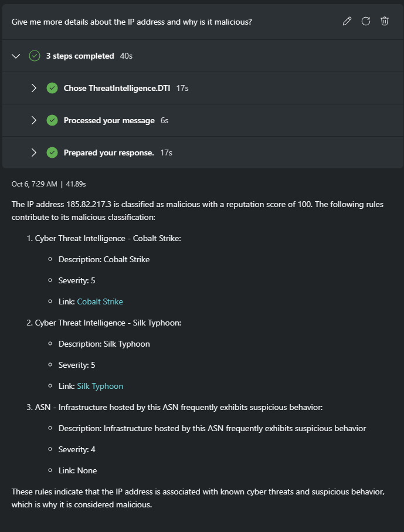Click the green check beside 'Prepared your response.'
Viewport: 404px width, 532px height.
(x=52, y=153)
